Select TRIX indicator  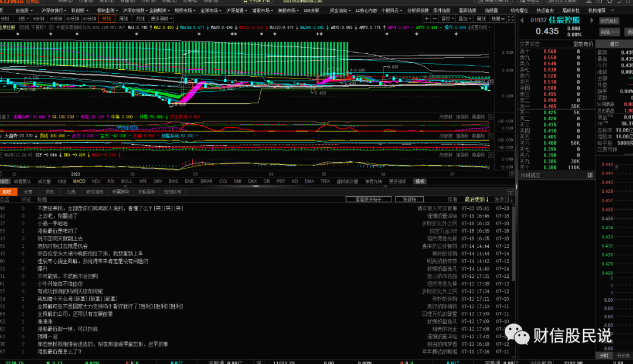(x=325, y=181)
